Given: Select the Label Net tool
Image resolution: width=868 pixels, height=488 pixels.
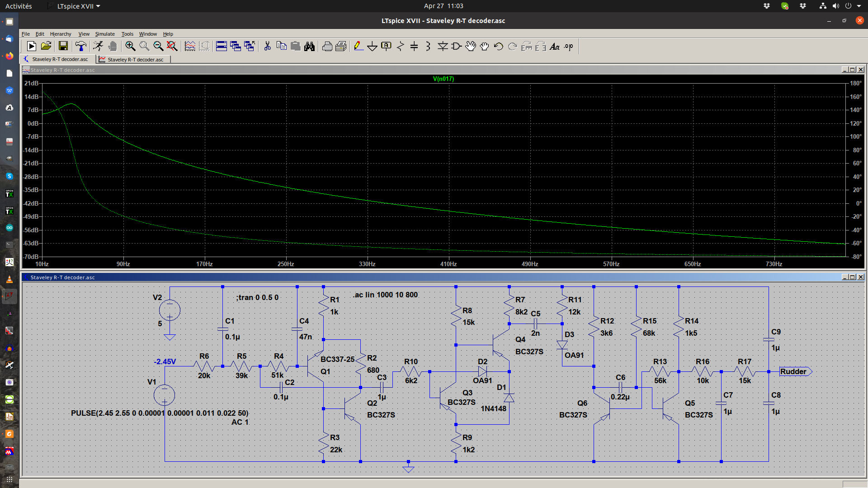Looking at the screenshot, I should tap(386, 46).
